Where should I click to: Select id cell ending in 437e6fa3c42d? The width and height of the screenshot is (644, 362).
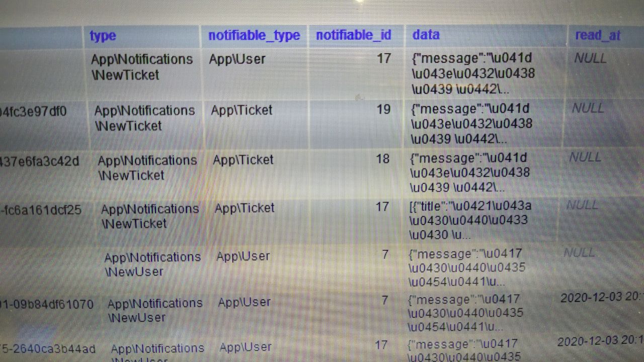(39, 161)
